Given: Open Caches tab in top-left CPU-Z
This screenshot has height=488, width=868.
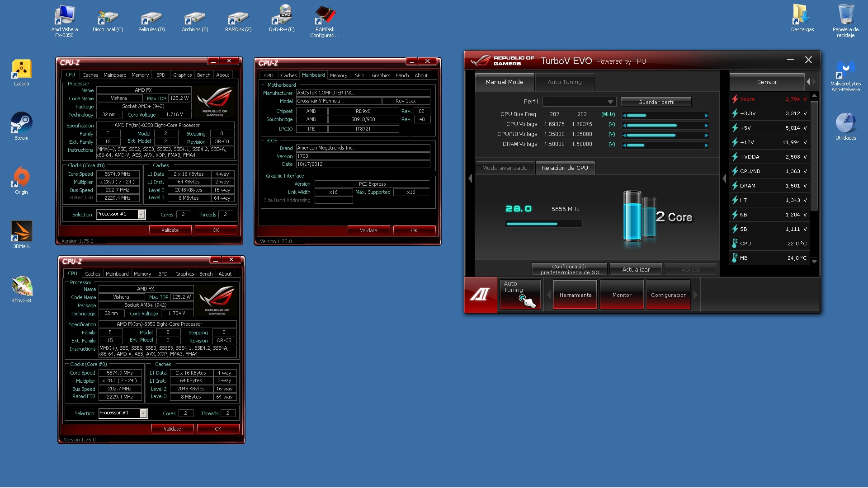Looking at the screenshot, I should pos(90,75).
